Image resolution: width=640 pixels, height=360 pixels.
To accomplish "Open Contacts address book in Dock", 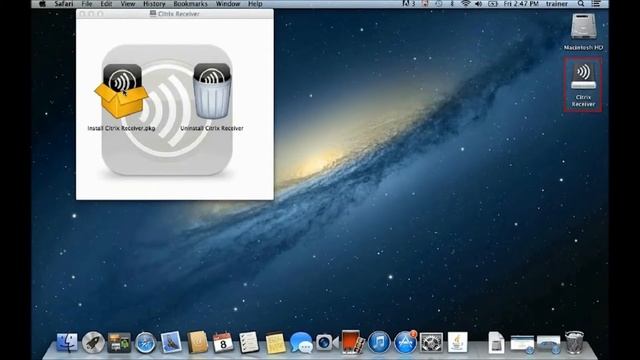I will point(198,342).
